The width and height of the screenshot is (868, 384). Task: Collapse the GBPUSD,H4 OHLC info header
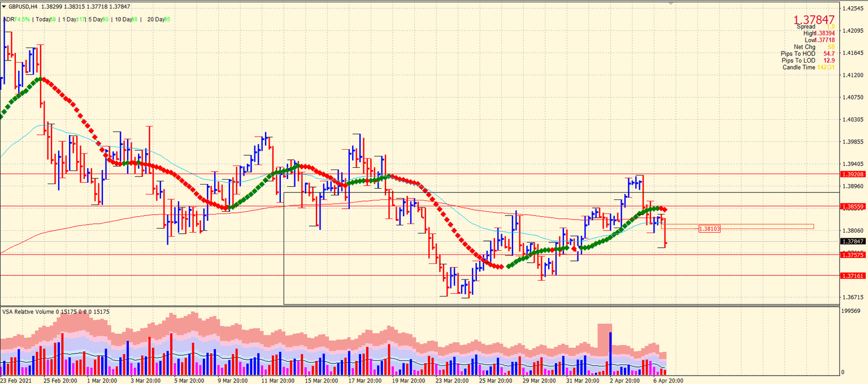(4, 6)
